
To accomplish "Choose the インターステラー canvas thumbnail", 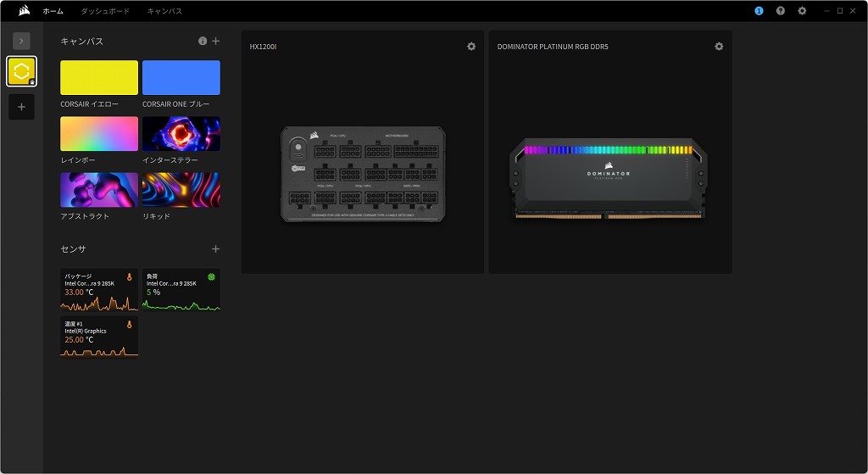I will [x=181, y=133].
